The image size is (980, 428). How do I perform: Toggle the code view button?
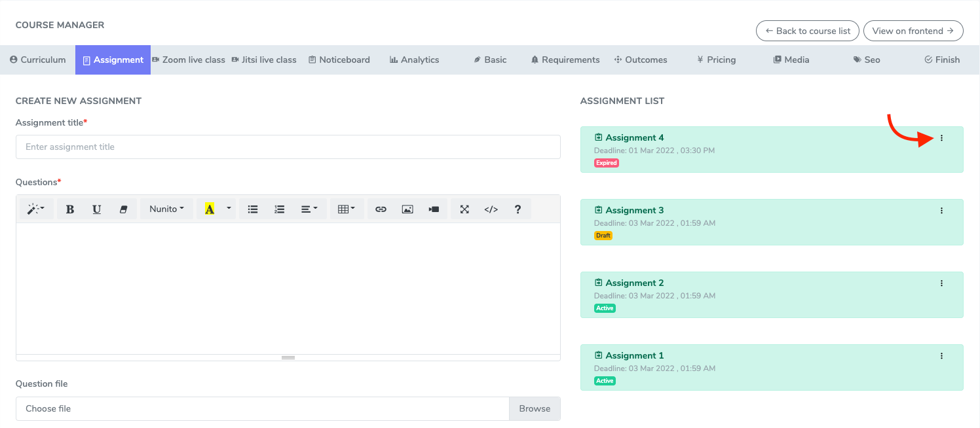pyautogui.click(x=491, y=209)
